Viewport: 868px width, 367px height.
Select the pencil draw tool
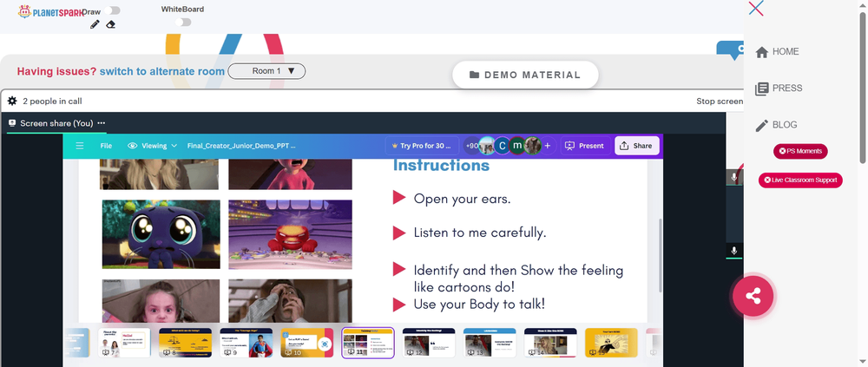pyautogui.click(x=95, y=24)
